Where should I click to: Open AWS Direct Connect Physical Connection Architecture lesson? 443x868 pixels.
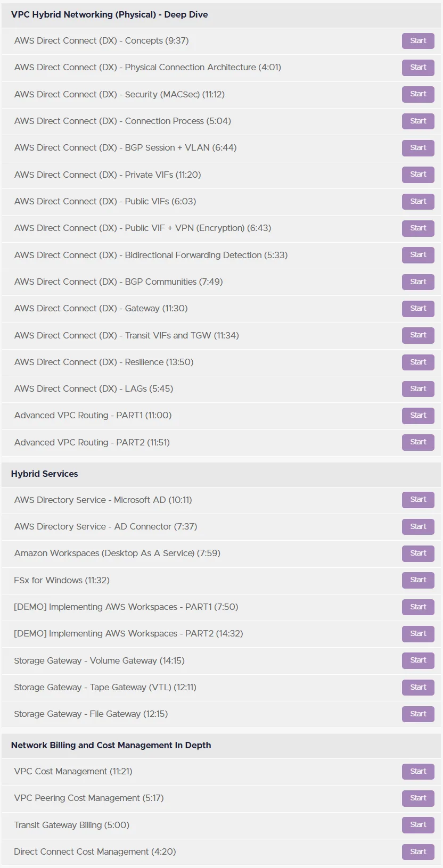pos(147,68)
